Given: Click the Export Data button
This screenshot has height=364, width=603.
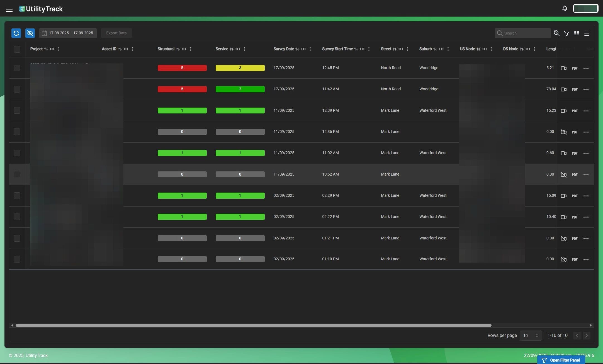Looking at the screenshot, I should [x=116, y=33].
